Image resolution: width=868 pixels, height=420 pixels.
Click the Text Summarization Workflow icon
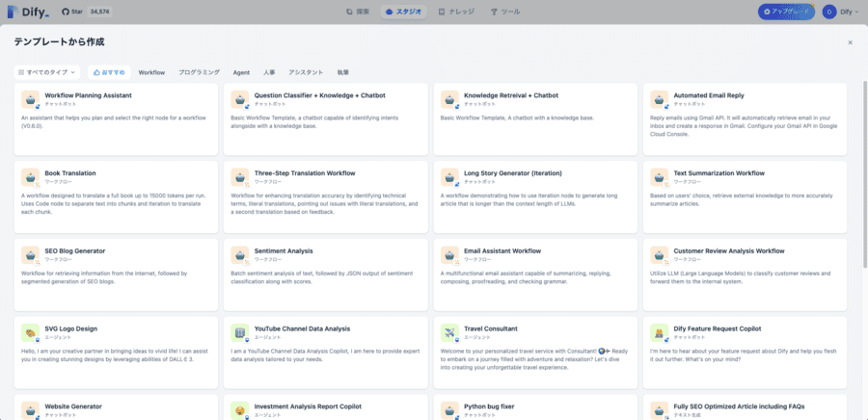pos(660,177)
